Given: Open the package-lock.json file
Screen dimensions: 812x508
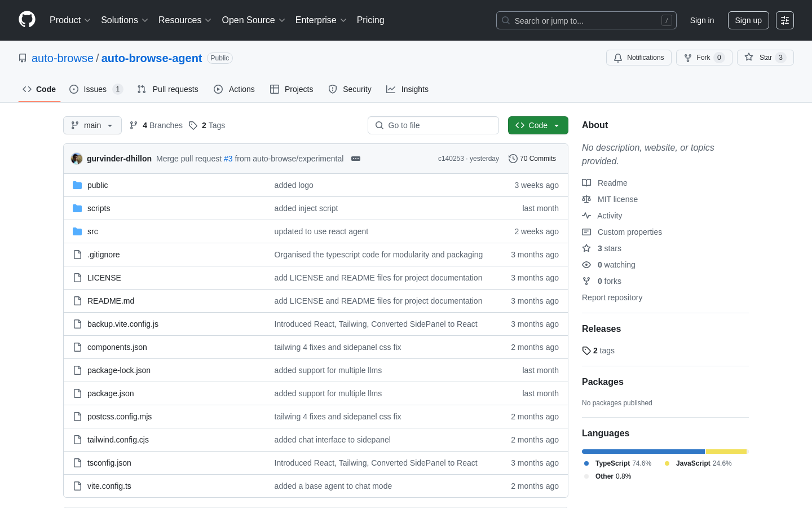Looking at the screenshot, I should (x=119, y=370).
